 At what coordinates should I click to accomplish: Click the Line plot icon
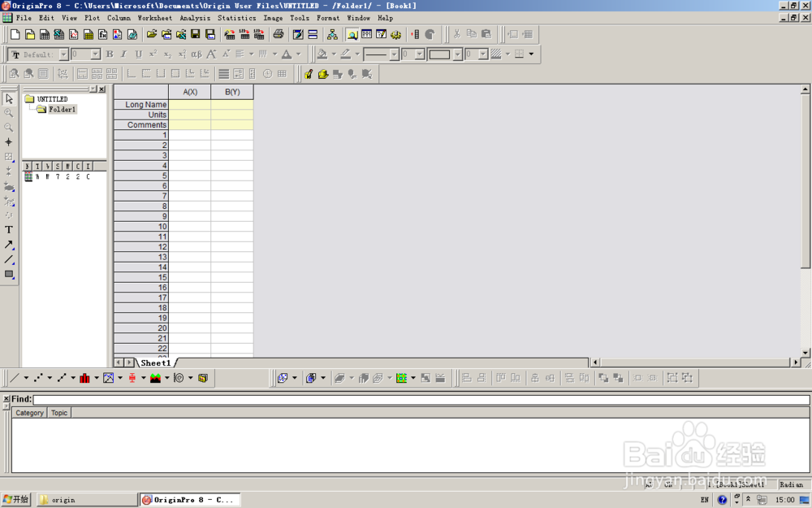15,378
